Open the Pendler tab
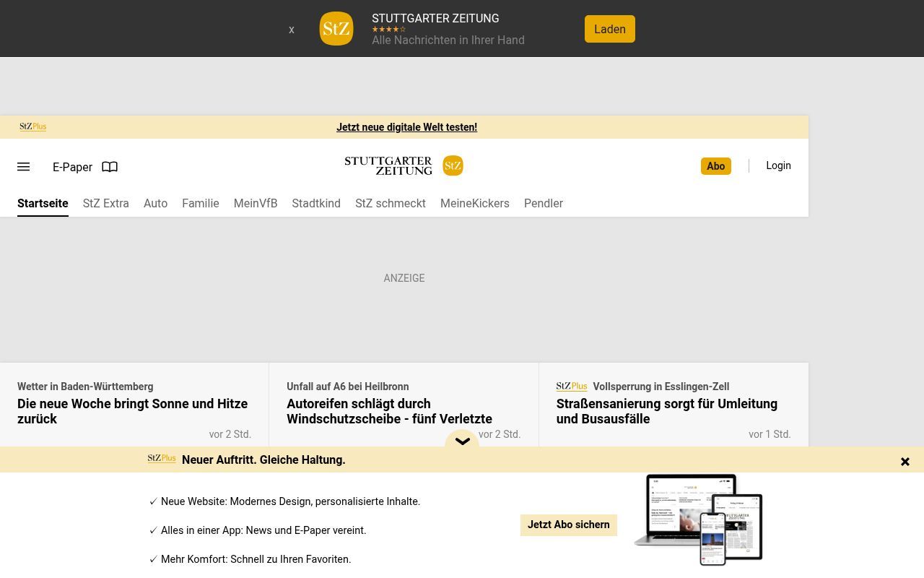The height and width of the screenshot is (578, 924). [544, 204]
